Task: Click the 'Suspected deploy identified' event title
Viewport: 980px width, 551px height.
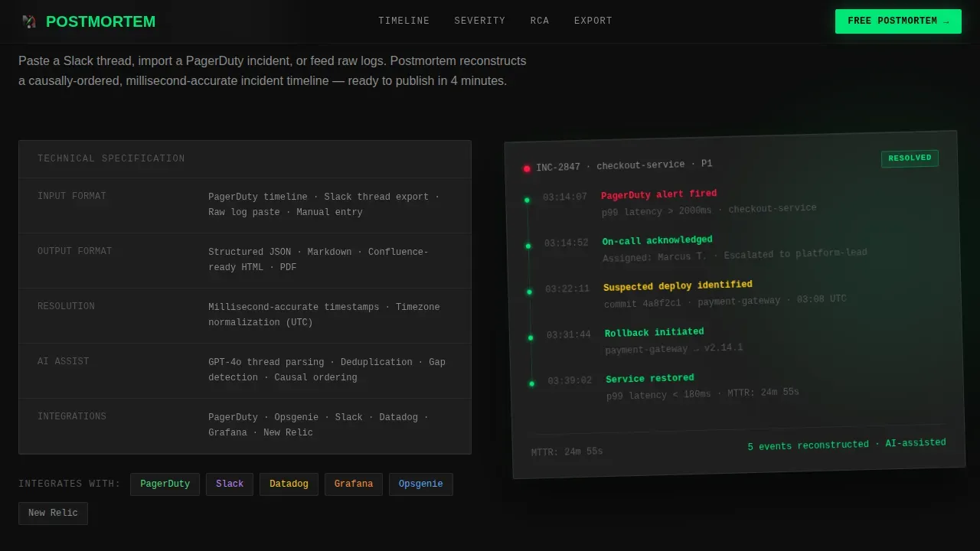Action: [678, 286]
